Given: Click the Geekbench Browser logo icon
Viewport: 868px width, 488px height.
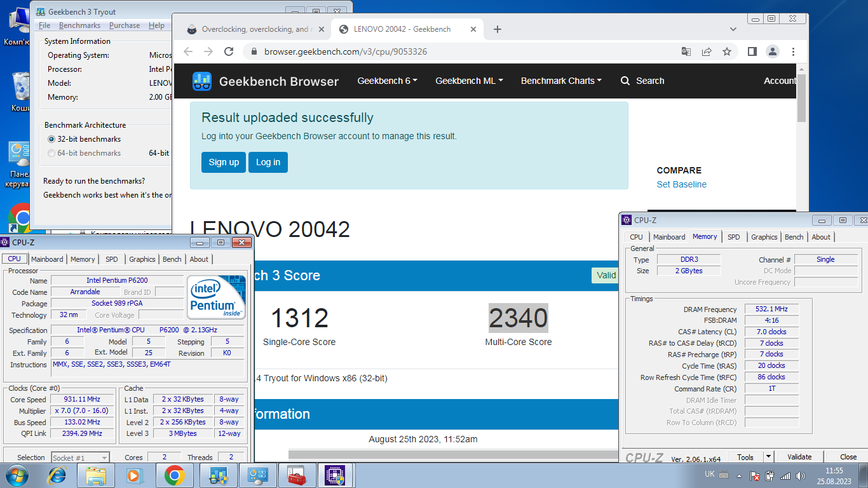Looking at the screenshot, I should point(202,81).
